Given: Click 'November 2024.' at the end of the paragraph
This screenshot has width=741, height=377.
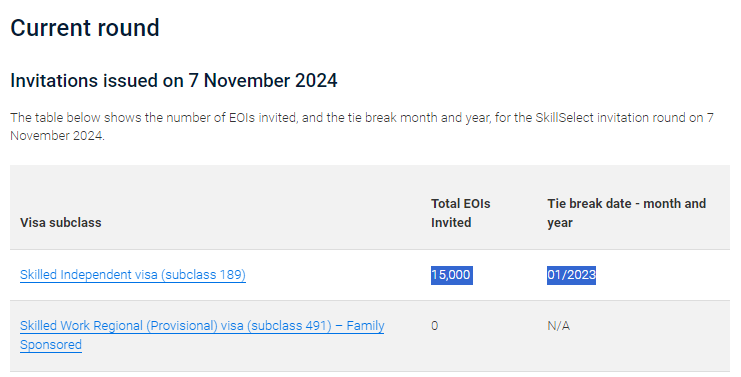Looking at the screenshot, I should coord(57,136).
